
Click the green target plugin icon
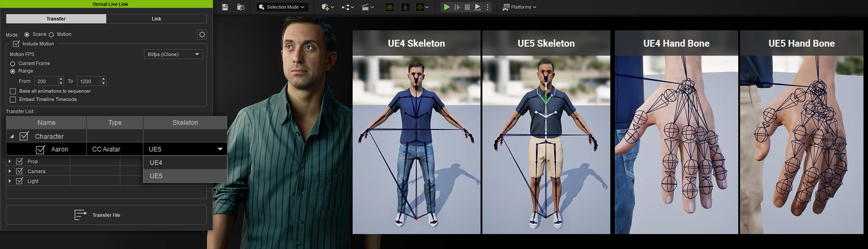[420, 7]
